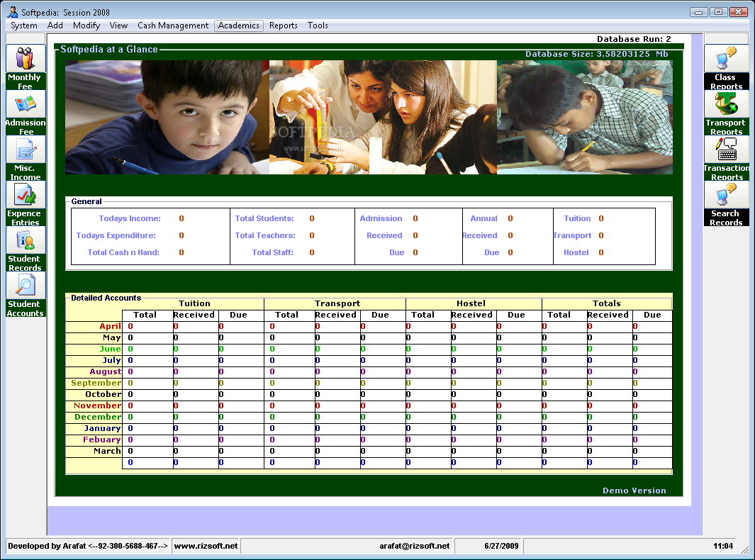
Task: Select the April row label
Action: (111, 326)
